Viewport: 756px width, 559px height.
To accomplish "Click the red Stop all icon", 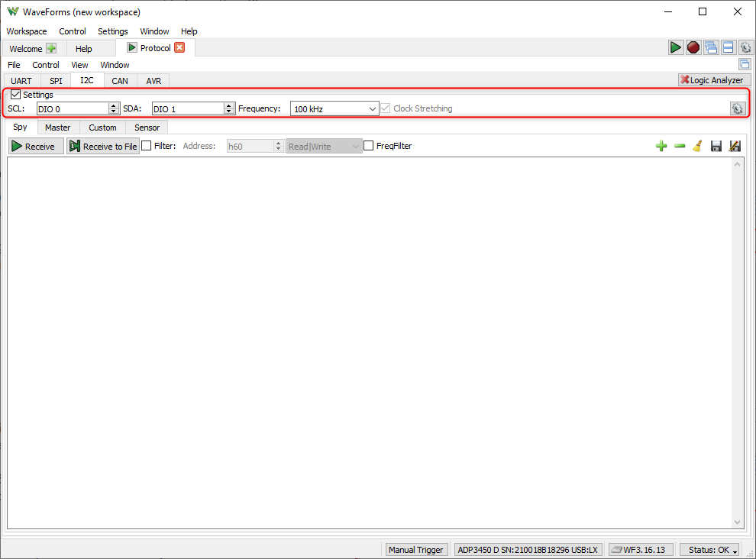I will [x=693, y=47].
